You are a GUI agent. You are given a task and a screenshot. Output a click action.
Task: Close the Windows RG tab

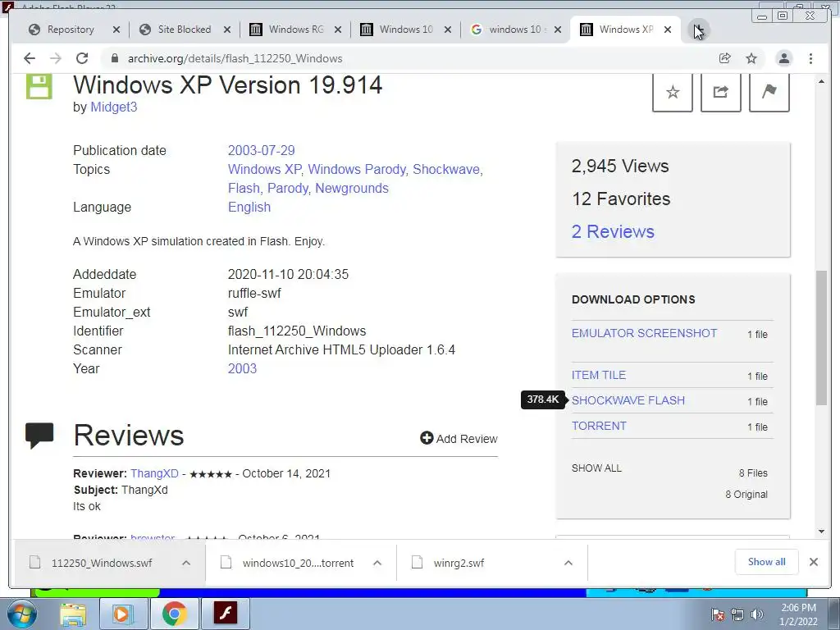[338, 30]
